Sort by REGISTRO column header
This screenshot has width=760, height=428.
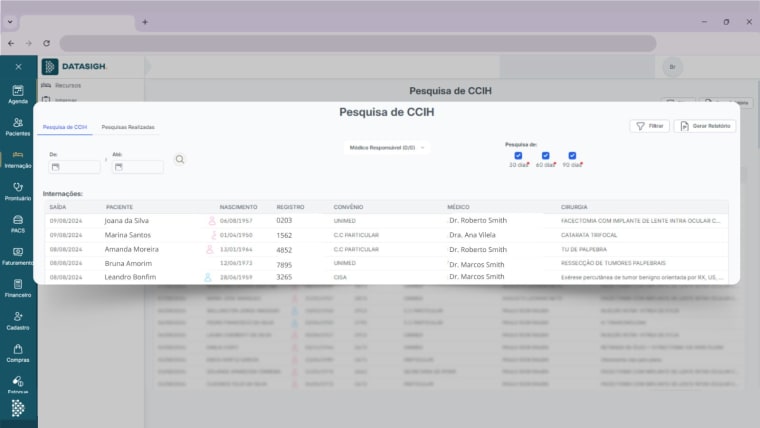290,207
